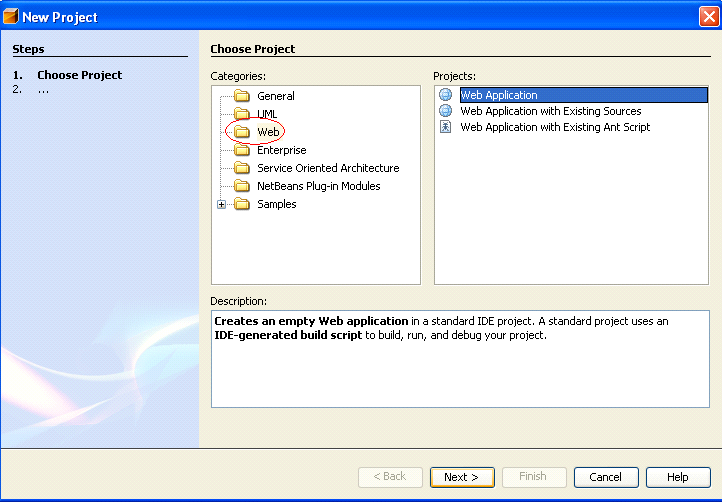Click the NetBeans Plug-in Modules folder icon
The image size is (723, 503).
click(242, 186)
